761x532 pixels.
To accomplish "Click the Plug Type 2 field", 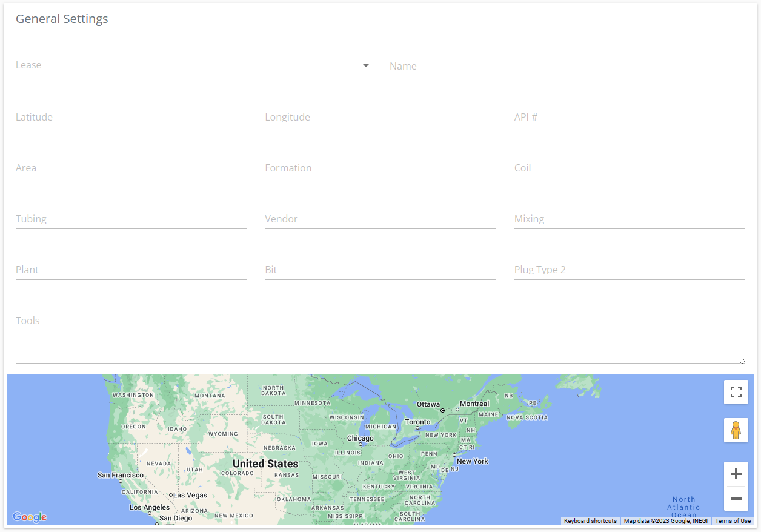I will tap(629, 270).
